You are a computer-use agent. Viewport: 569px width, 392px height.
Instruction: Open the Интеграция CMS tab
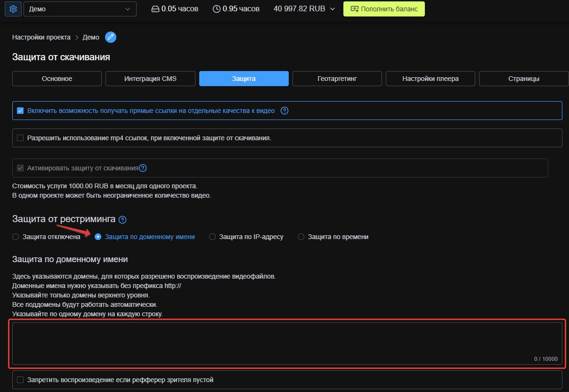(x=150, y=79)
